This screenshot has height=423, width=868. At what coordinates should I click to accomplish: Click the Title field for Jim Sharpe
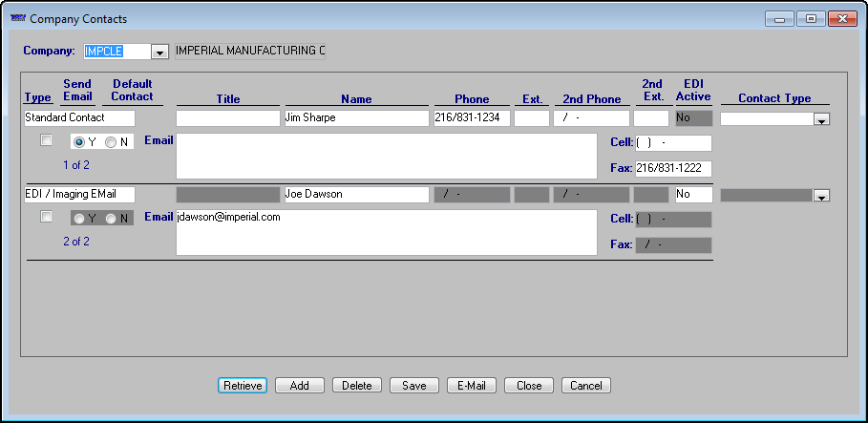(227, 118)
